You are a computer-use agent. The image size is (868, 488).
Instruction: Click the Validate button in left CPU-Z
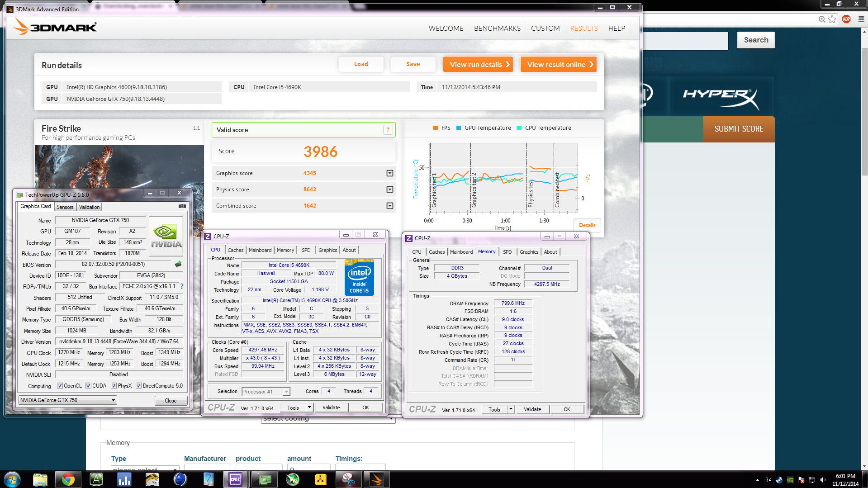click(x=331, y=407)
